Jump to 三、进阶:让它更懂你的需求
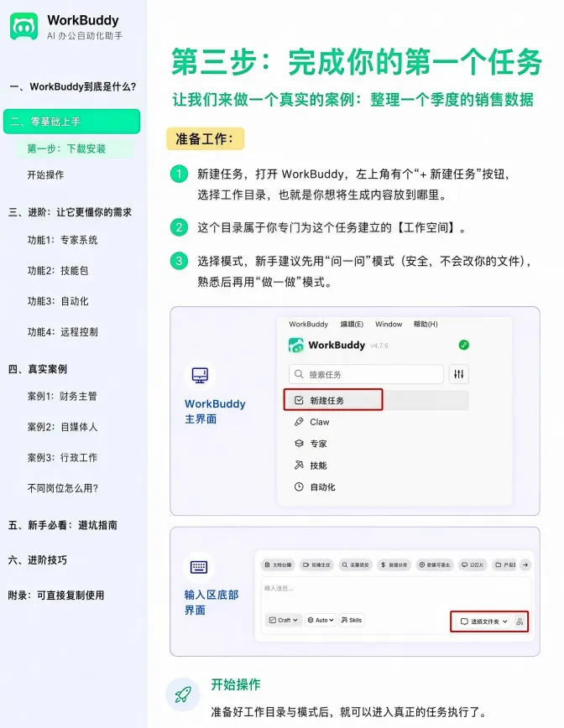This screenshot has height=728, width=564. click(x=70, y=212)
